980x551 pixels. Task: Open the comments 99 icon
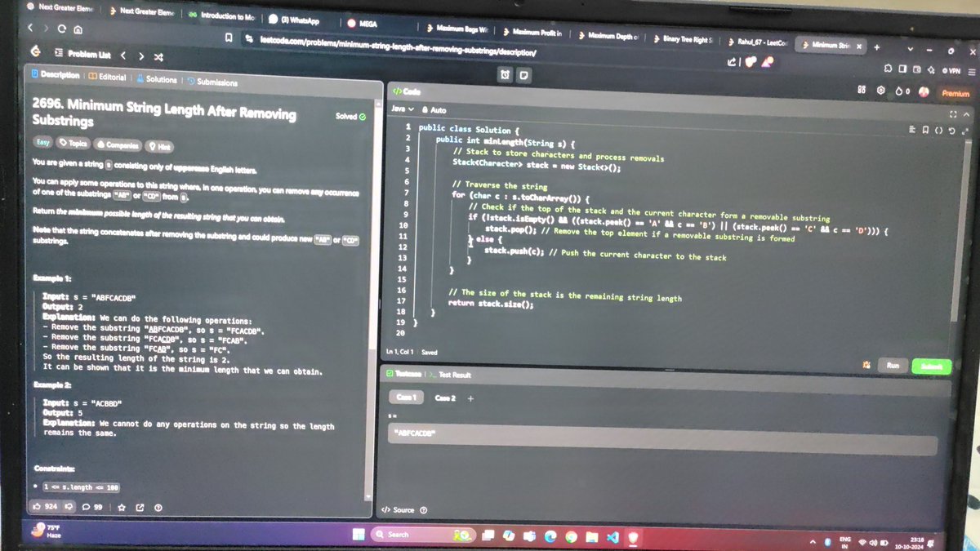tap(91, 508)
